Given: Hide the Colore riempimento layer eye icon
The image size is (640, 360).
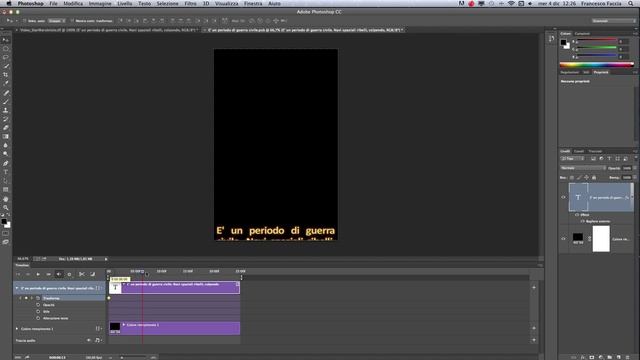Looking at the screenshot, I should 564,239.
